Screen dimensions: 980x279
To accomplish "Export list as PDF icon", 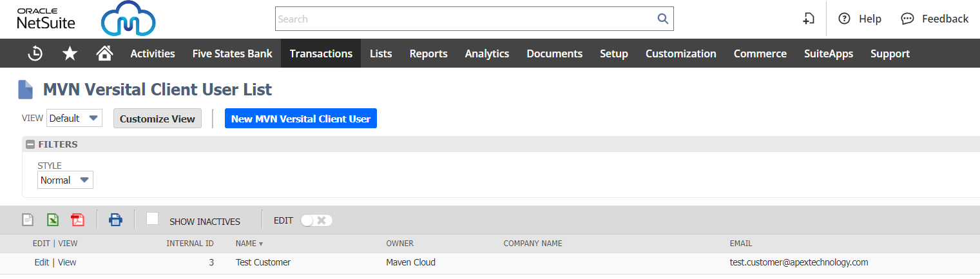I will 77,220.
